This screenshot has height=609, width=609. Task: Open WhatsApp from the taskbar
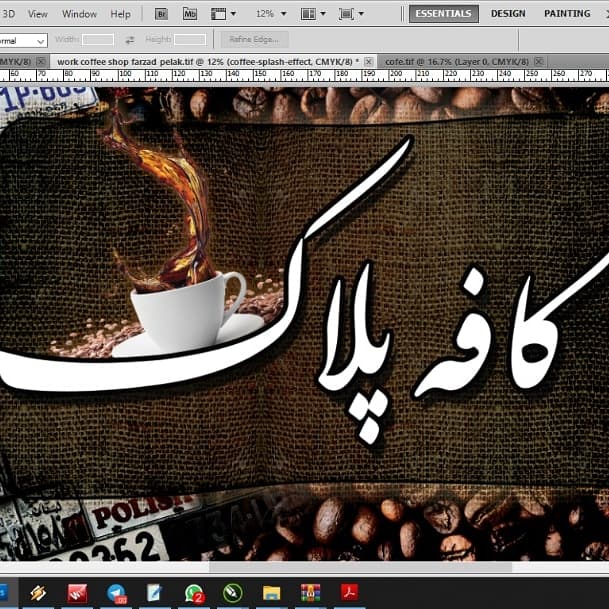click(194, 593)
